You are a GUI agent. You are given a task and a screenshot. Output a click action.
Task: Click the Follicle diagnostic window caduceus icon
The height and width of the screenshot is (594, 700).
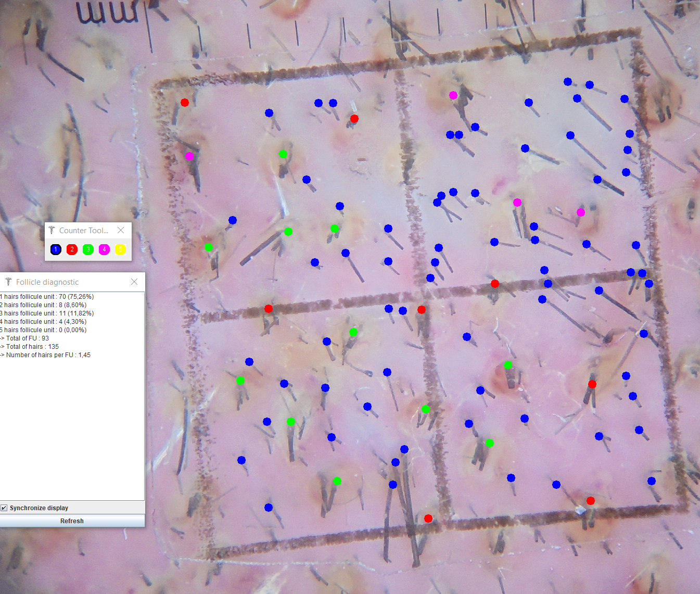point(8,282)
